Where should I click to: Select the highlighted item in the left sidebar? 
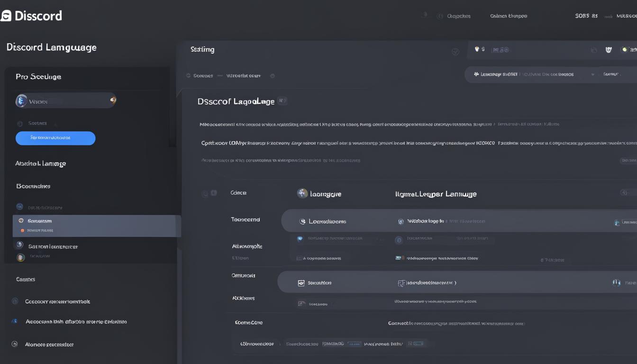tap(96, 226)
